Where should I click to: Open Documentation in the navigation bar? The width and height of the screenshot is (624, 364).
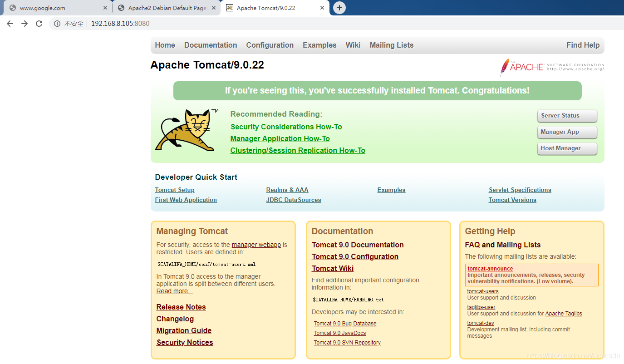coord(211,45)
